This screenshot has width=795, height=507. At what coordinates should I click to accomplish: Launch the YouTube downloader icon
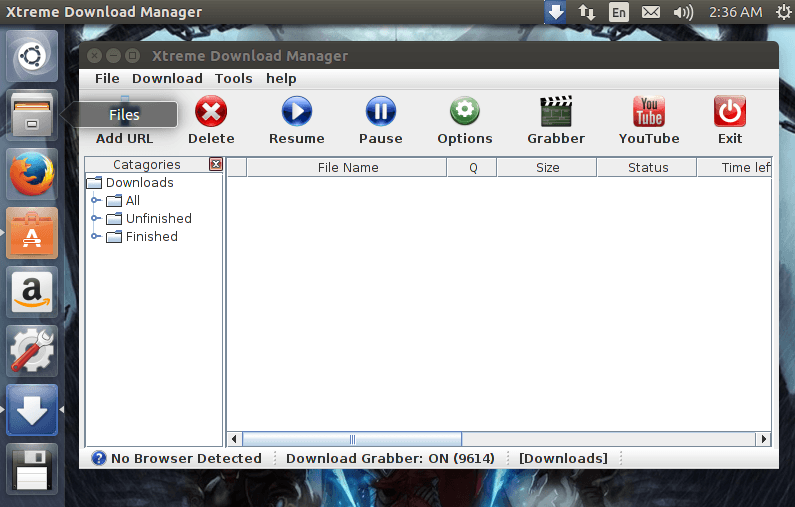pyautogui.click(x=648, y=111)
